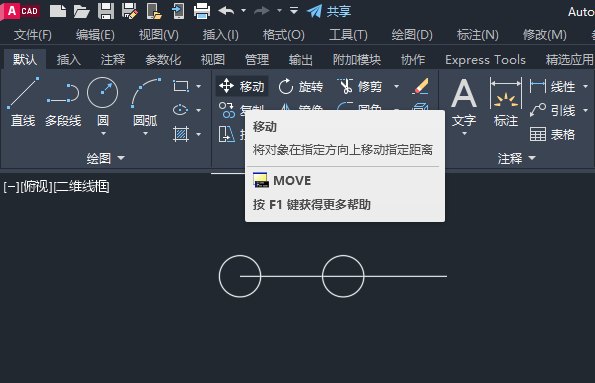Open the 格式(O) menu
Screen dimensions: 595x383
coord(283,35)
